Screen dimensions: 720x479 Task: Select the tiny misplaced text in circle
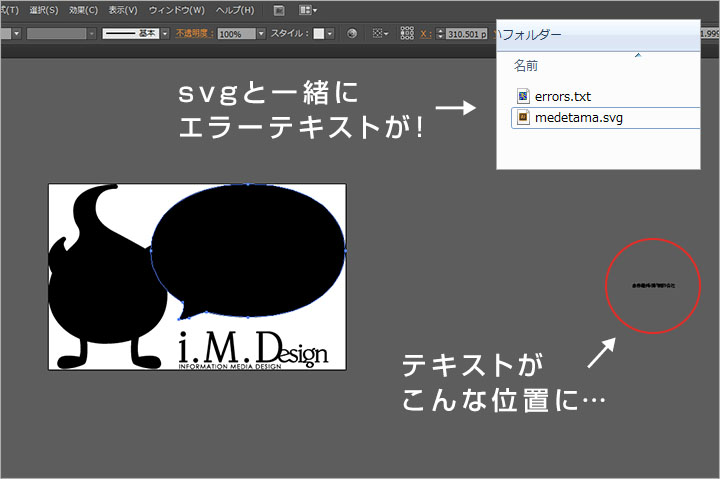[x=653, y=286]
